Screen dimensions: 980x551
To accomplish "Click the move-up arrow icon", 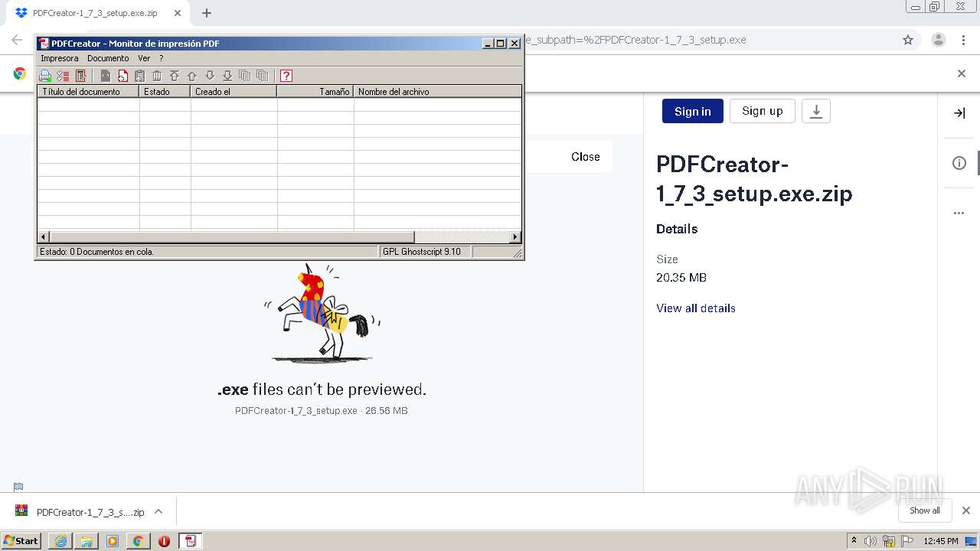I will pyautogui.click(x=192, y=76).
